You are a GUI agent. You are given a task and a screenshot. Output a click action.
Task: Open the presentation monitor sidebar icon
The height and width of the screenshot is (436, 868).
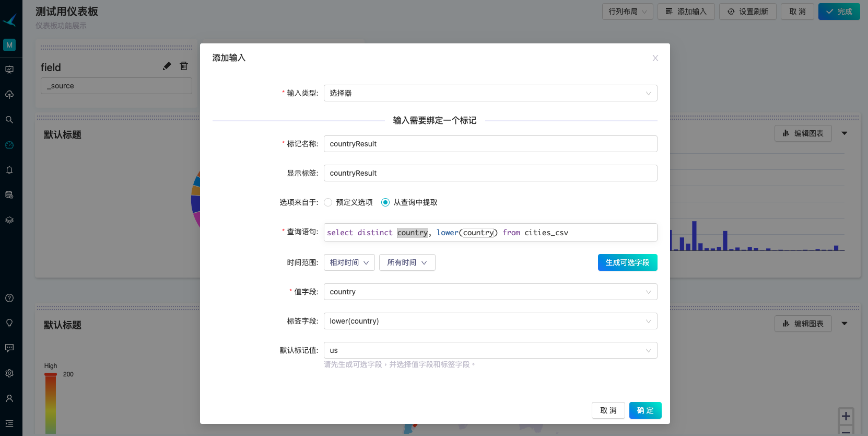click(9, 70)
